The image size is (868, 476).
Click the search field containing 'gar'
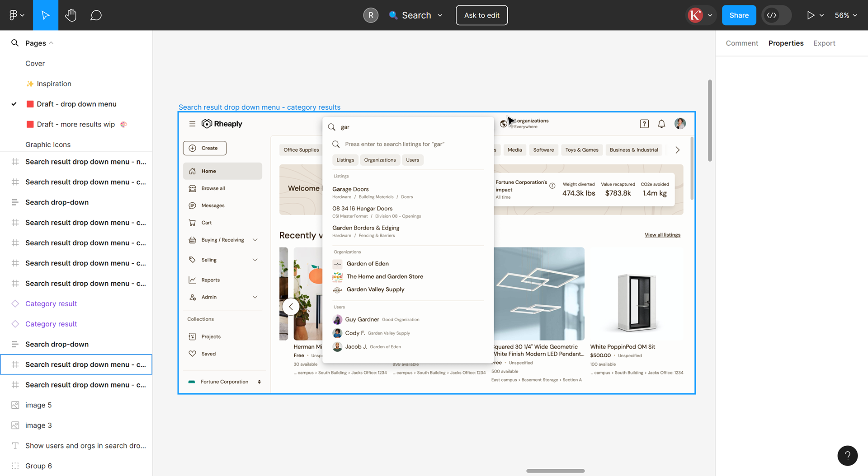[408, 127]
